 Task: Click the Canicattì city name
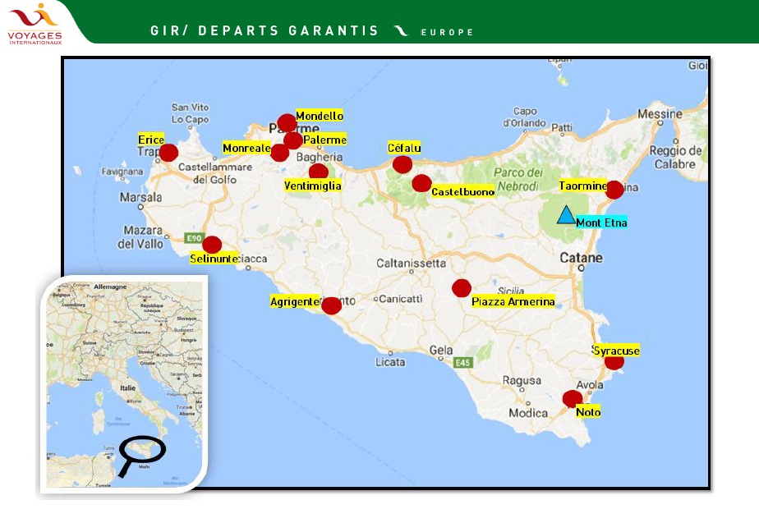[x=400, y=299]
